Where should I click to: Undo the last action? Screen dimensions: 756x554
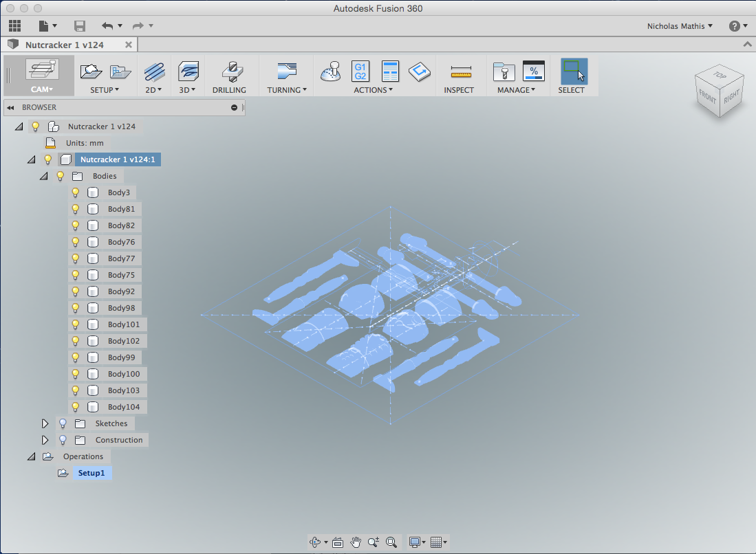(107, 25)
